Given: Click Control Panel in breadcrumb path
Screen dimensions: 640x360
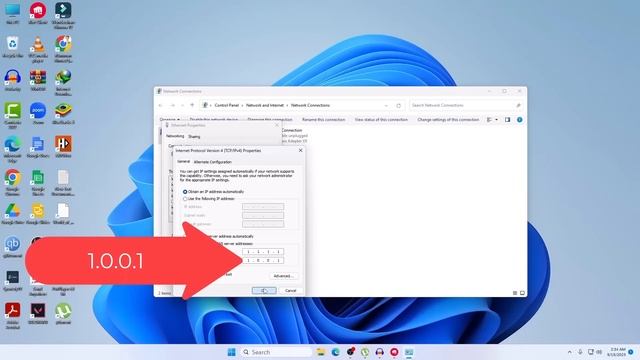Looking at the screenshot, I should pyautogui.click(x=227, y=105).
